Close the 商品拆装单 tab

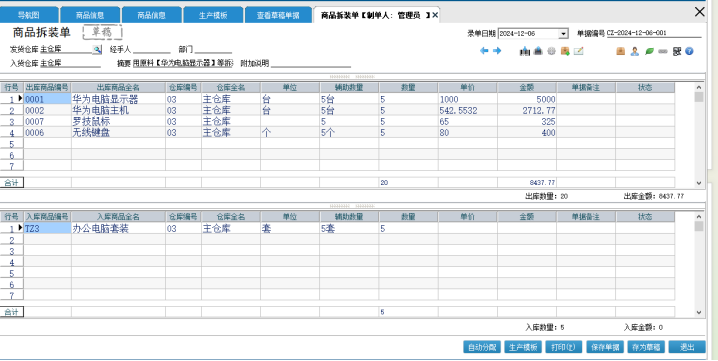point(435,15)
